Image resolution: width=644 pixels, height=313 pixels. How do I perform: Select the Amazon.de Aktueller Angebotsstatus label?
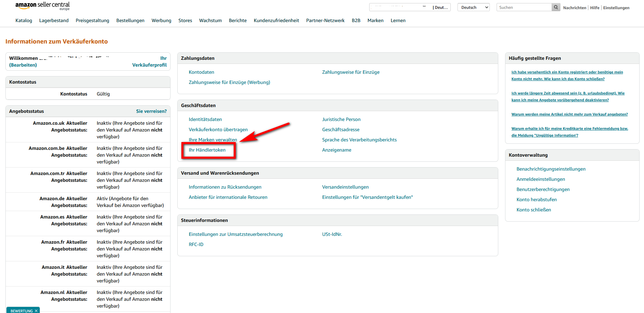coord(63,202)
